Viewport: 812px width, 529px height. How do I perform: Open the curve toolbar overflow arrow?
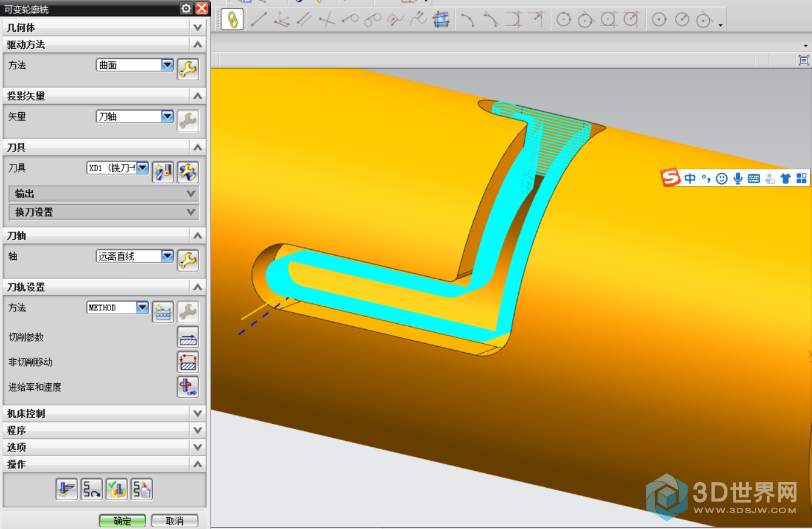pos(720,25)
